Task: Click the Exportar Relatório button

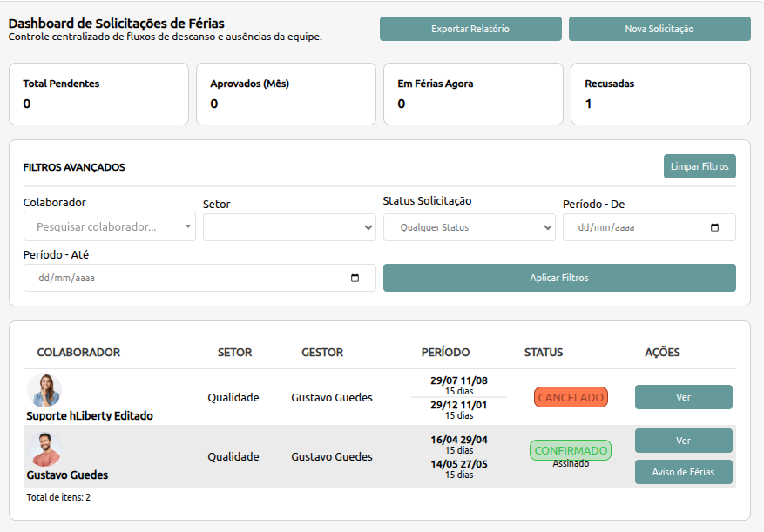Action: (x=470, y=28)
